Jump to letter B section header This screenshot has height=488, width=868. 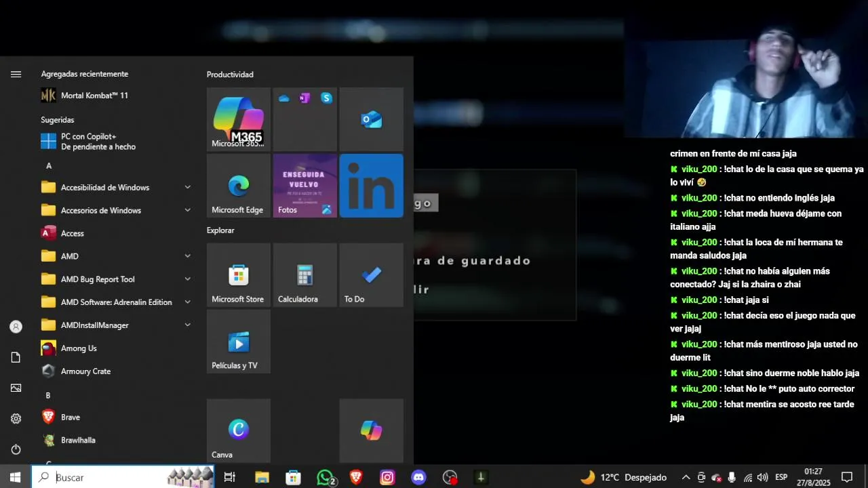coord(49,395)
